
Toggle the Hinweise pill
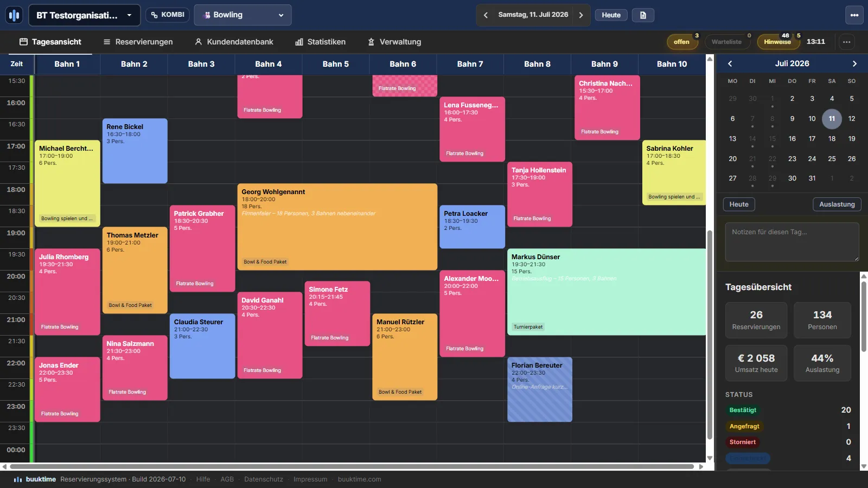point(777,42)
